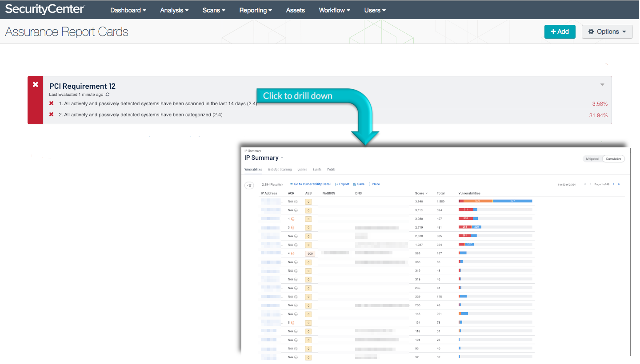Switch to the Mobile tab

331,169
